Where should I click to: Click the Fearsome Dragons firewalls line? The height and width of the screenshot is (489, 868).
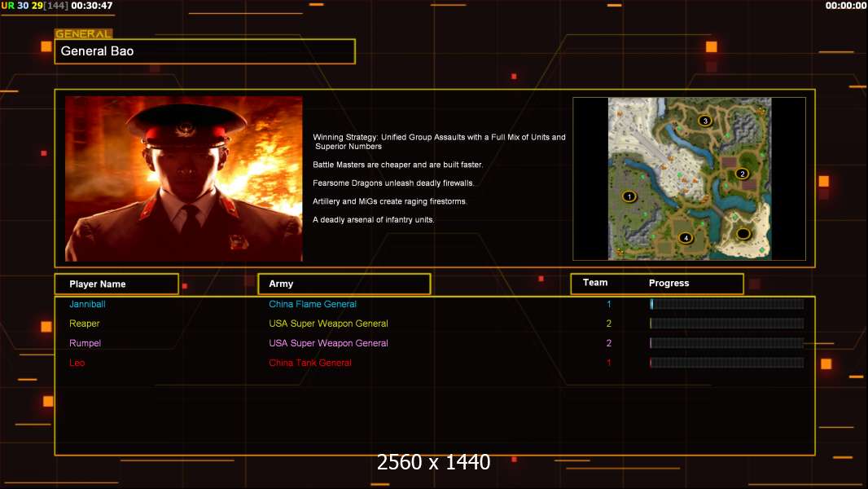[x=393, y=183]
